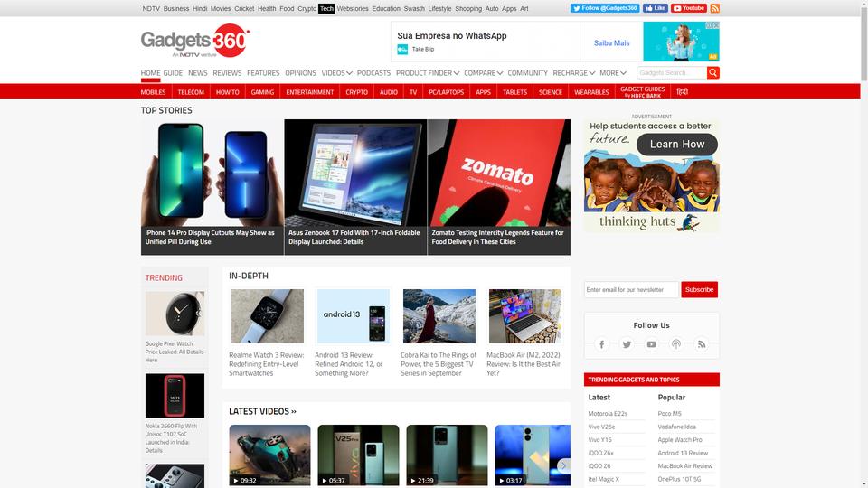Go to the Reviews section

pos(227,73)
